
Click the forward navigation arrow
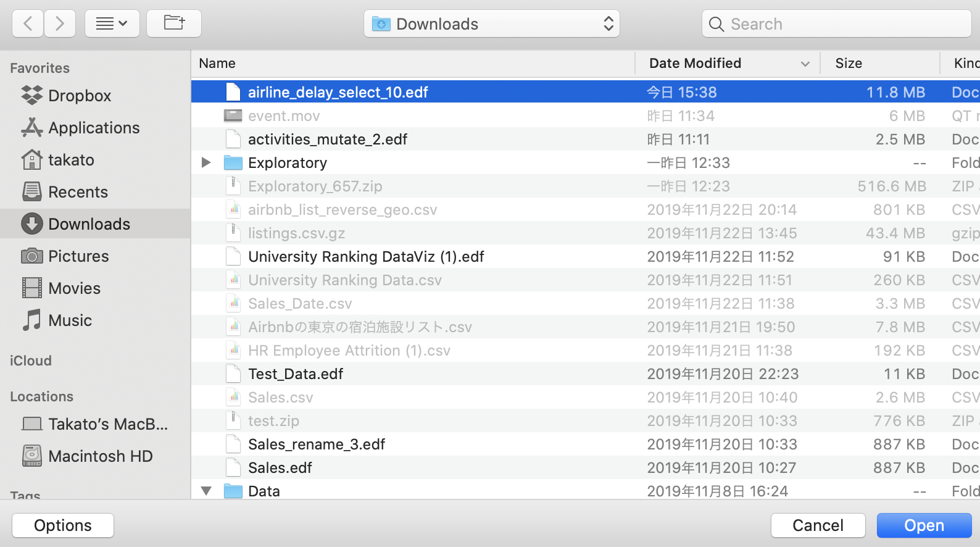tap(60, 24)
